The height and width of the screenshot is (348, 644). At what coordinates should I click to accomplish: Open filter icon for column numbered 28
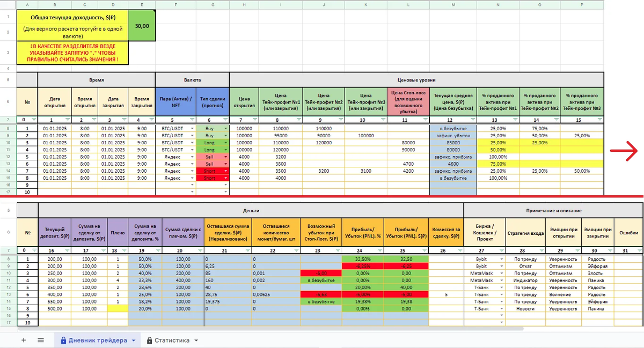[541, 250]
